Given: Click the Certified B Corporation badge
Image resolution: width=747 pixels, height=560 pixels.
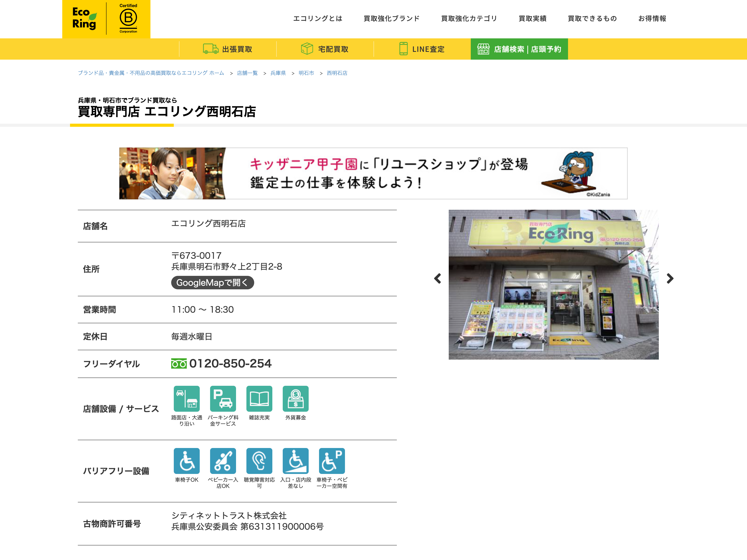Looking at the screenshot, I should coord(128,19).
